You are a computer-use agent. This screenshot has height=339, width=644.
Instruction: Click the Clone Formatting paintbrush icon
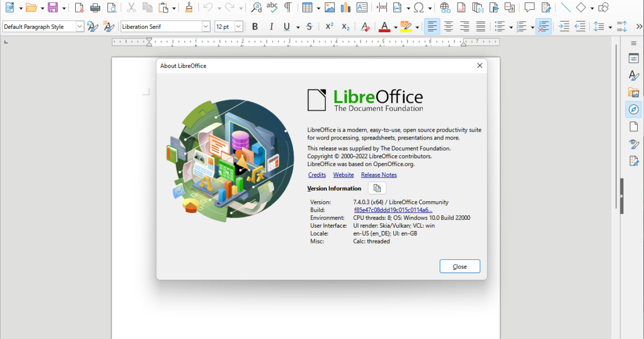point(189,8)
